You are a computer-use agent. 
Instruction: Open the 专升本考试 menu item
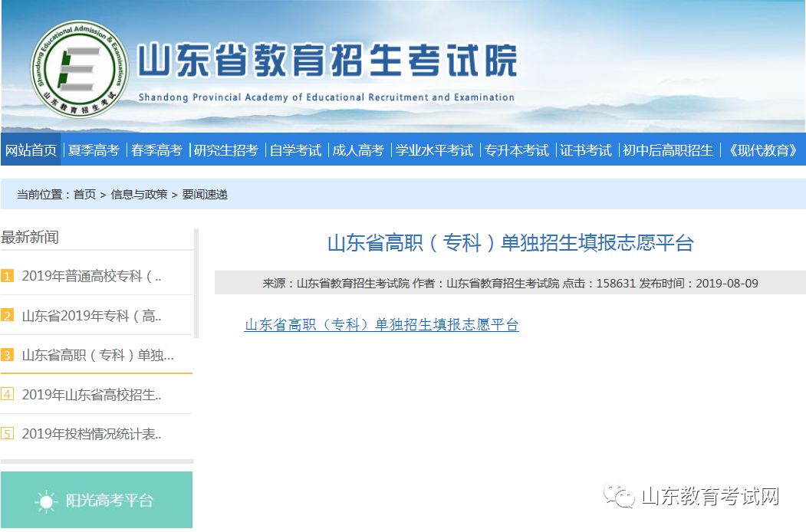pos(516,150)
